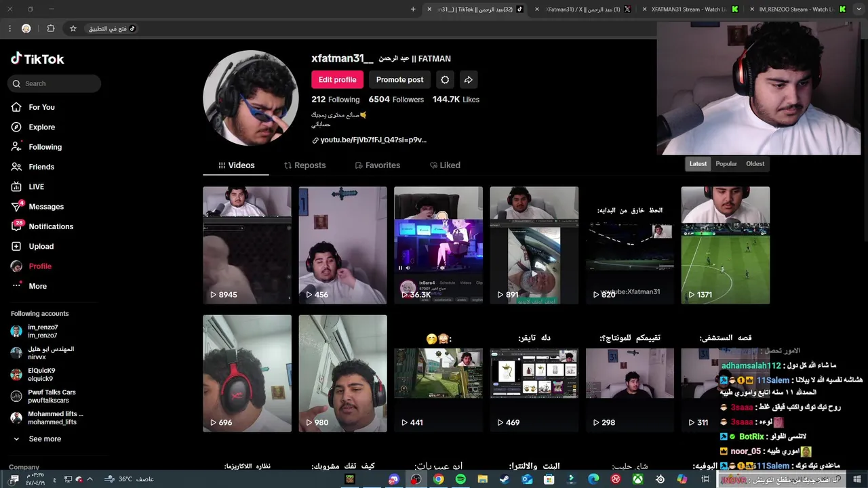This screenshot has height=488, width=868.
Task: Open the video with 469 views
Action: coord(534,373)
